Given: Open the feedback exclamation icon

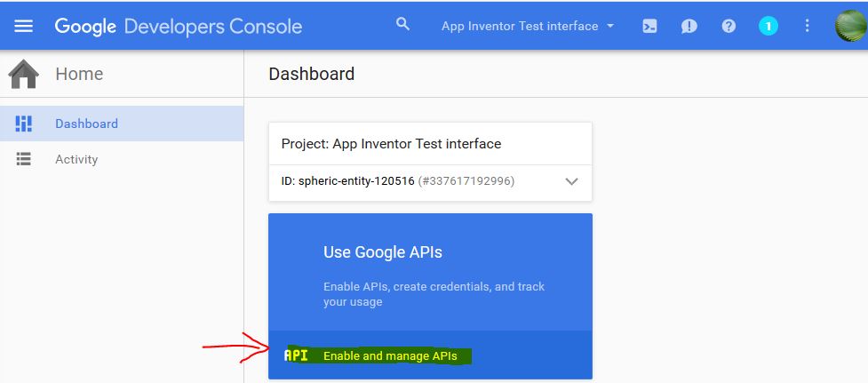Looking at the screenshot, I should 689,26.
